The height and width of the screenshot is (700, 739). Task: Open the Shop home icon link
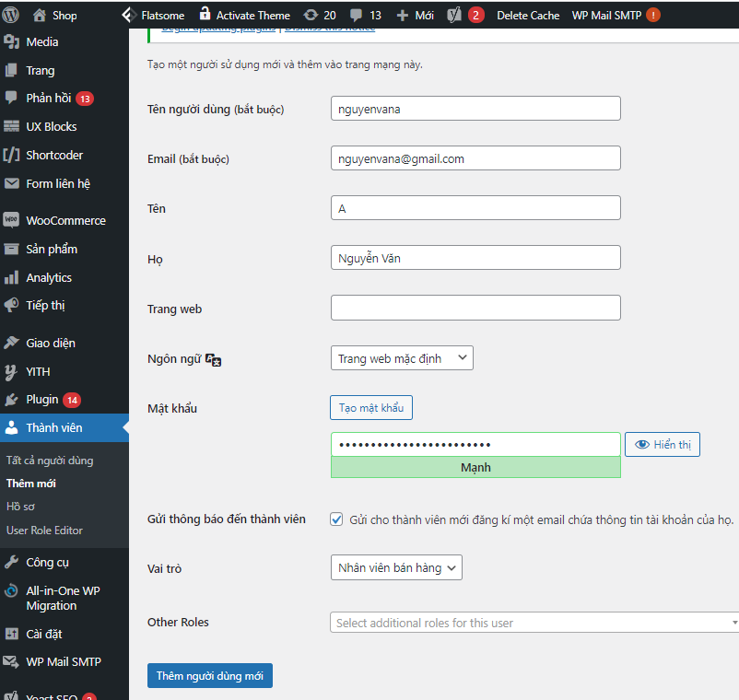(x=39, y=15)
